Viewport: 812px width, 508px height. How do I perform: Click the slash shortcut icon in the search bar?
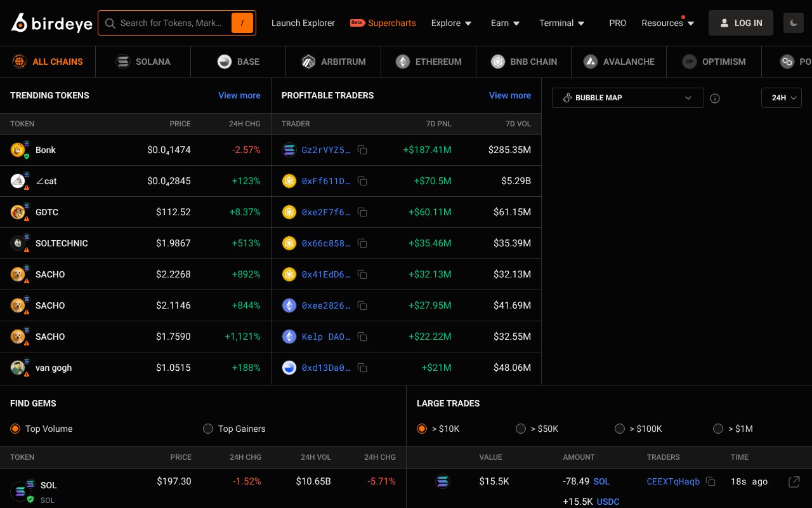(242, 23)
